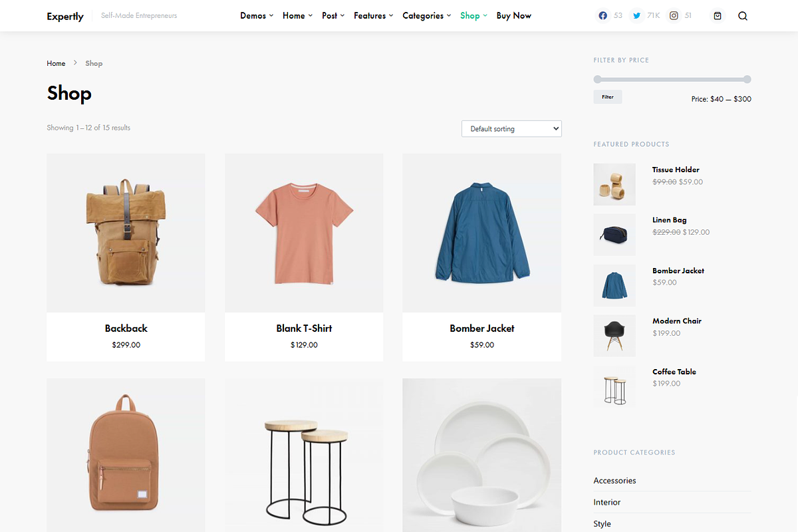Screen dimensions: 798x532
Task: Expand the Categories menu
Action: click(426, 15)
